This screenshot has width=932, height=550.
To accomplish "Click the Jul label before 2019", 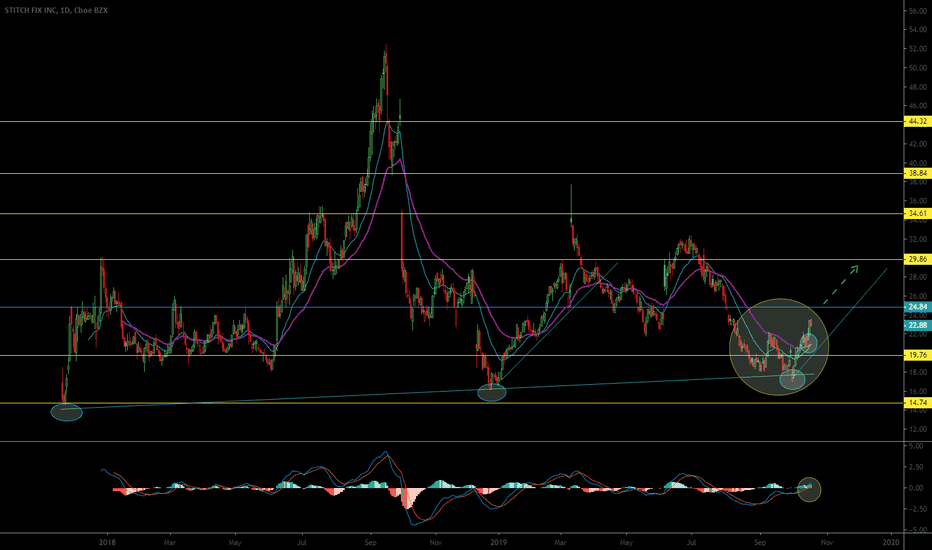I will pos(301,542).
